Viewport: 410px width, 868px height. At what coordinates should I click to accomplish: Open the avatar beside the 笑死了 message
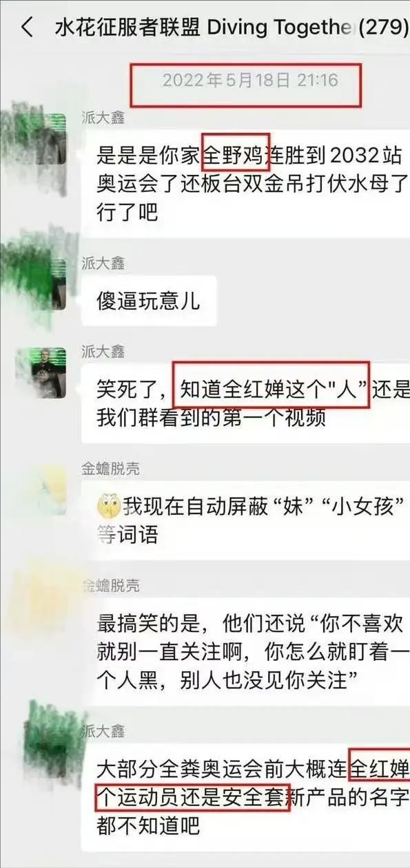point(50,372)
